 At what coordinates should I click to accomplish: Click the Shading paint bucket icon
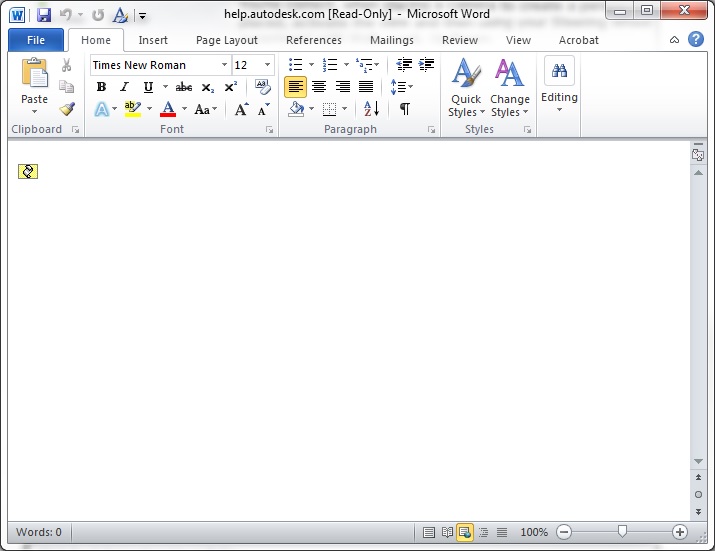pyautogui.click(x=296, y=109)
